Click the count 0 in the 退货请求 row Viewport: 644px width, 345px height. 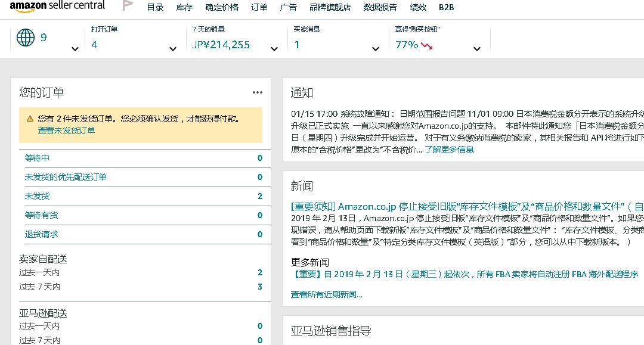click(260, 234)
